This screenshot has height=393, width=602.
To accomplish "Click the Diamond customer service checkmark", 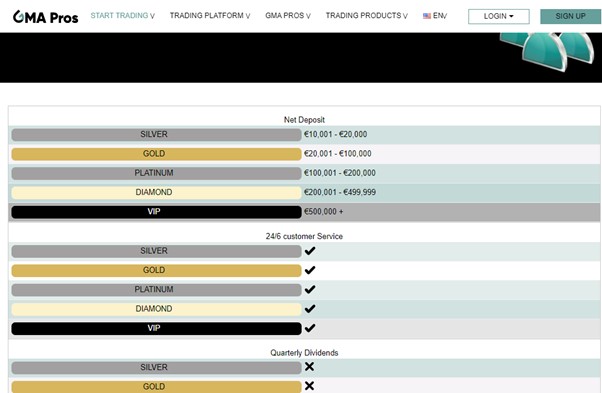I will pyautogui.click(x=310, y=309).
